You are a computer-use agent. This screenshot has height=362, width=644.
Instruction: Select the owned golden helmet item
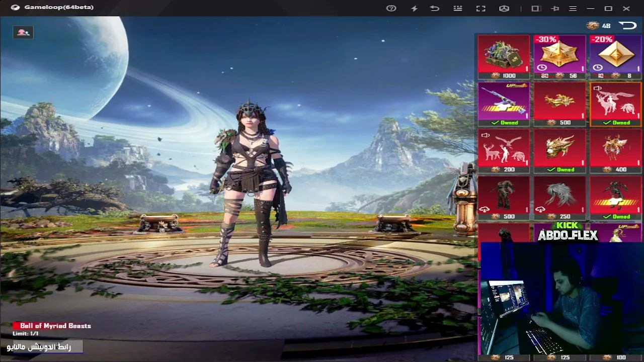[x=559, y=151]
